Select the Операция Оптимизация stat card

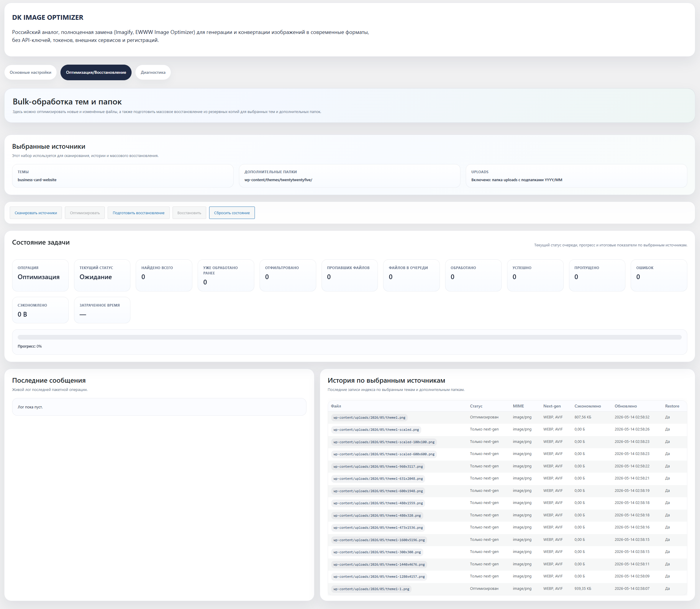pyautogui.click(x=40, y=275)
